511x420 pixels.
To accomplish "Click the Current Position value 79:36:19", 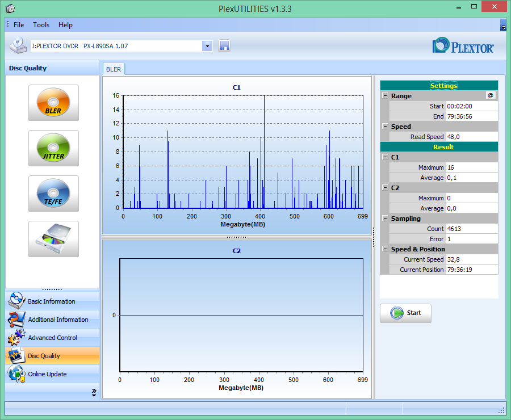I will (x=472, y=270).
